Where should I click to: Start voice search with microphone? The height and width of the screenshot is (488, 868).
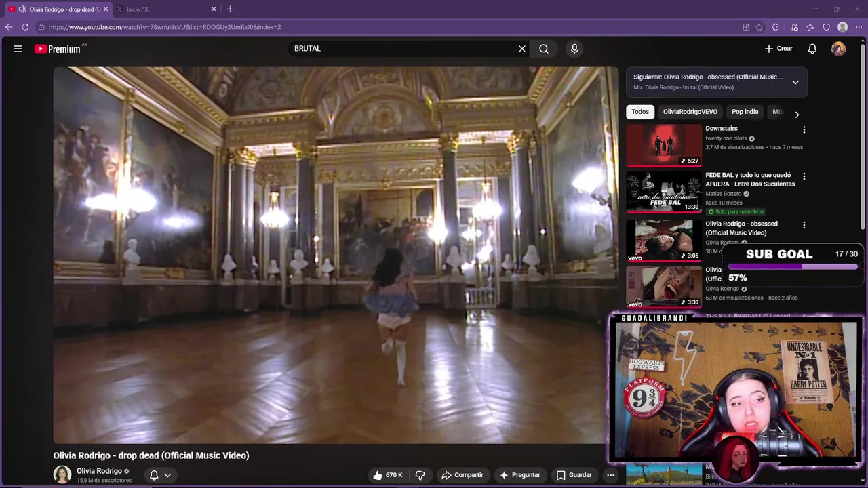click(574, 49)
